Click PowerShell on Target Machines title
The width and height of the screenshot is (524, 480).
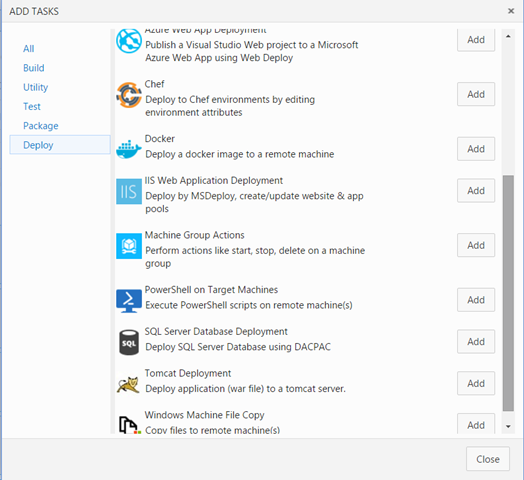[x=211, y=289]
